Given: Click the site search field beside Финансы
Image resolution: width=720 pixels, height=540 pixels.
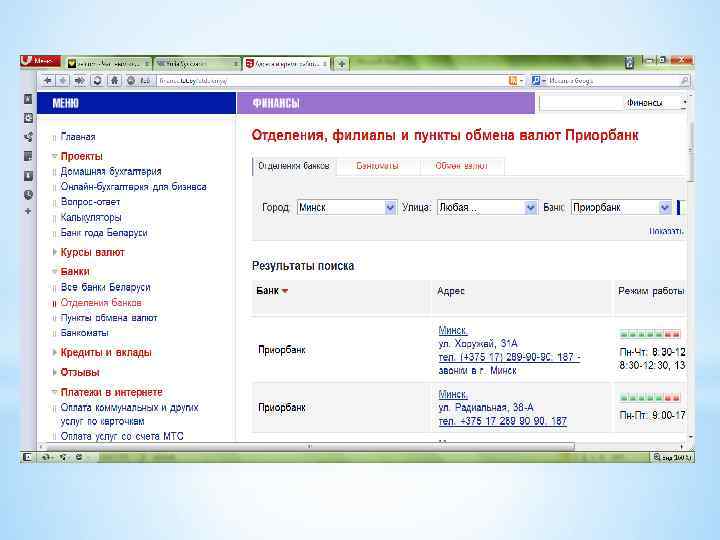Looking at the screenshot, I should point(580,103).
